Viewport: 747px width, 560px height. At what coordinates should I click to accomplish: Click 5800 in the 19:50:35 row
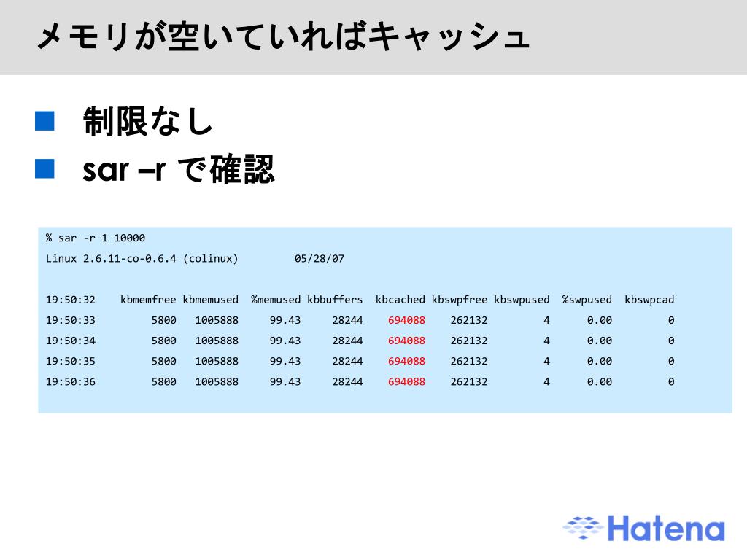(x=164, y=361)
